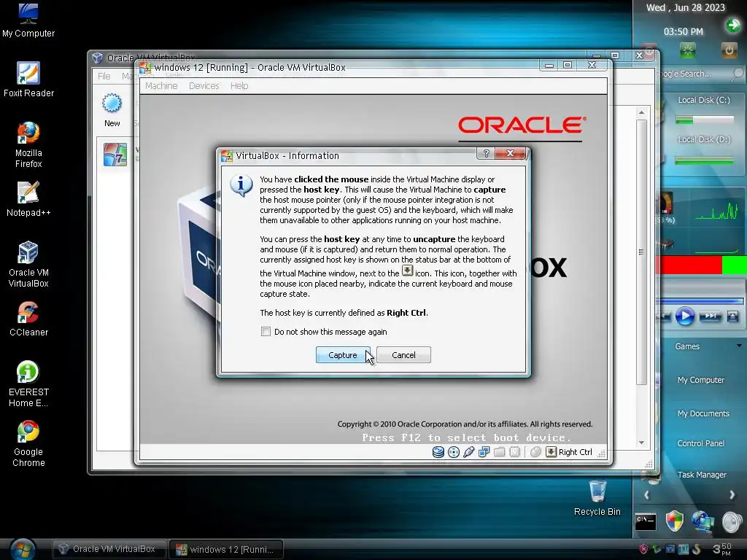Open the Control Panel link in the sidebar
This screenshot has width=747, height=560.
(701, 443)
